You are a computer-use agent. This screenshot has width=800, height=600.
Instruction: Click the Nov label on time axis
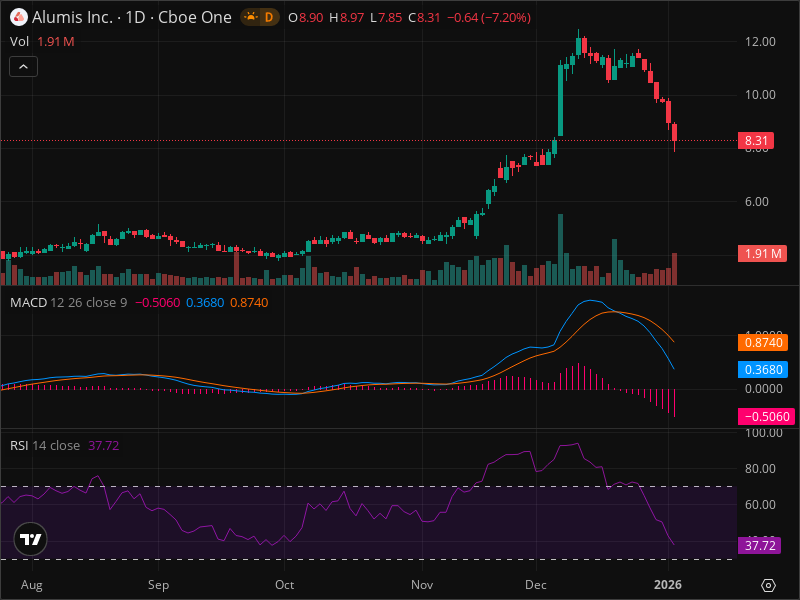pos(422,585)
